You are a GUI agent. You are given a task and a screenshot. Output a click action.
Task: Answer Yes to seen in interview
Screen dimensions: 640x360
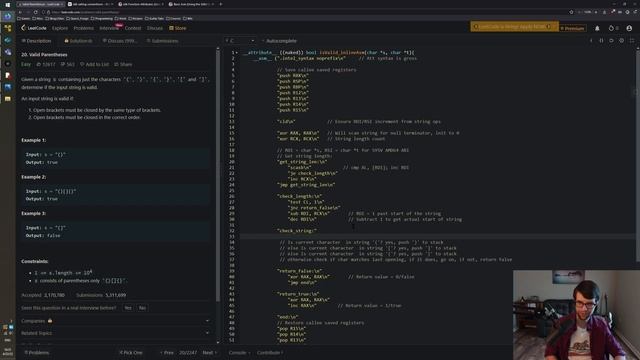pos(128,308)
